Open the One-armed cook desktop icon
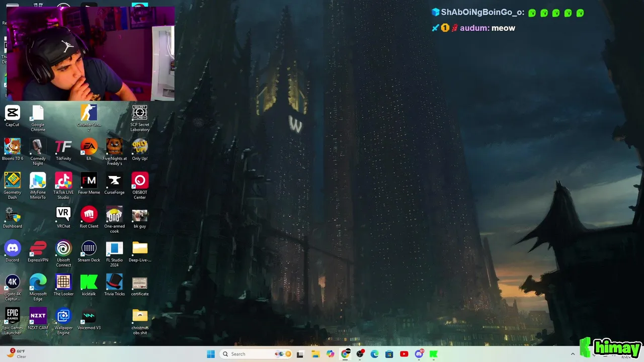 pos(114,220)
